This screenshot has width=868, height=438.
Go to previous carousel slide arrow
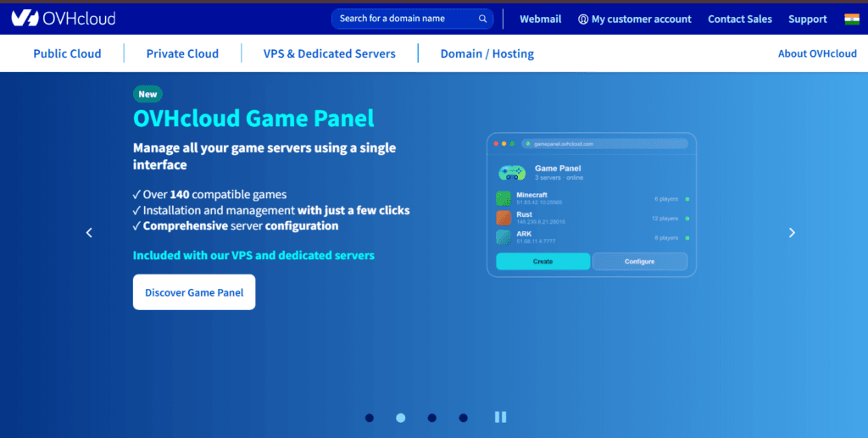[x=89, y=233]
